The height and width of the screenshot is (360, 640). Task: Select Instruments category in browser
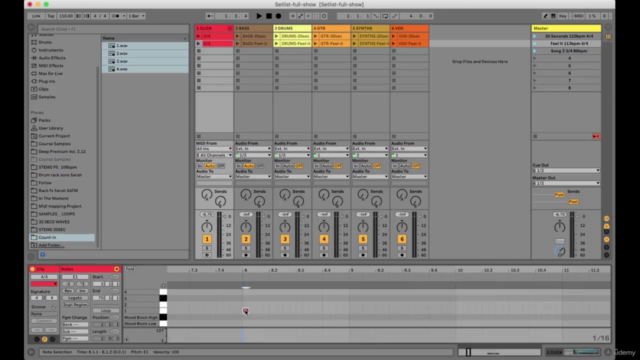(51, 50)
